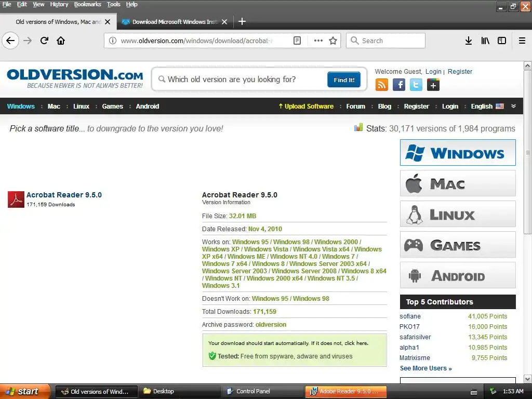Switch to Adobe Reader 9.5.0 taskbar item
Image resolution: width=532 pixels, height=399 pixels.
[345, 391]
